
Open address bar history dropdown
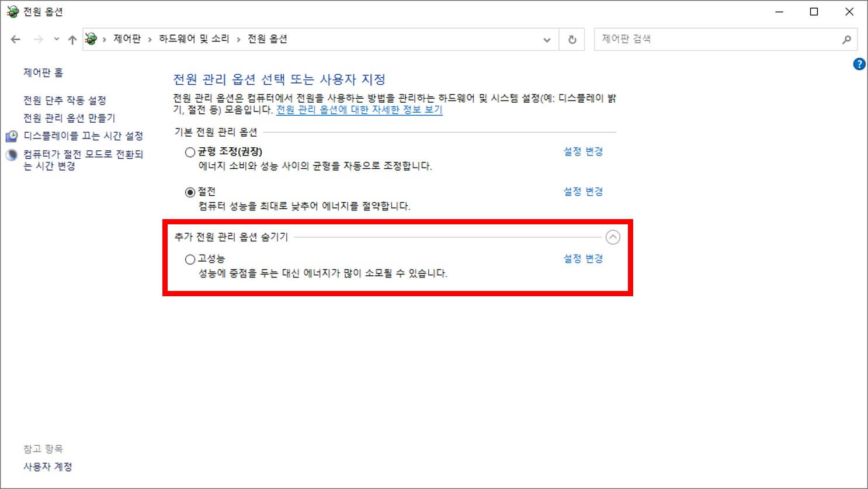[x=547, y=40]
